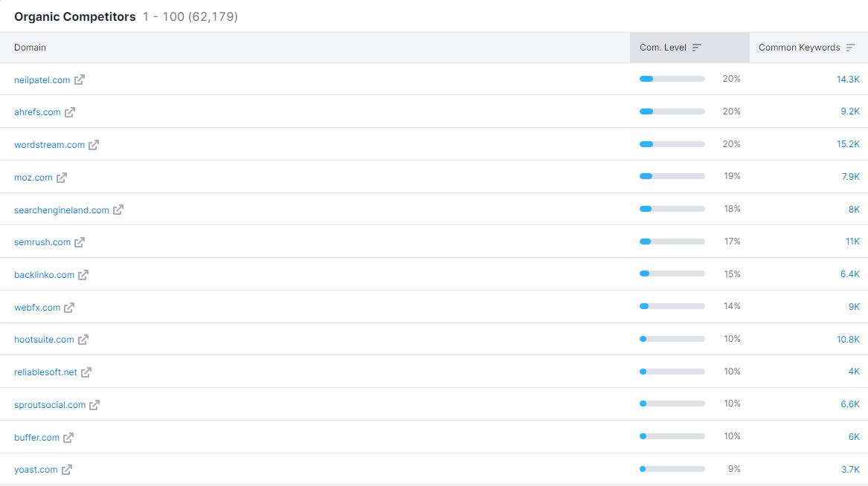Open hootsuite.com via external link icon
868x486 pixels.
click(x=83, y=339)
